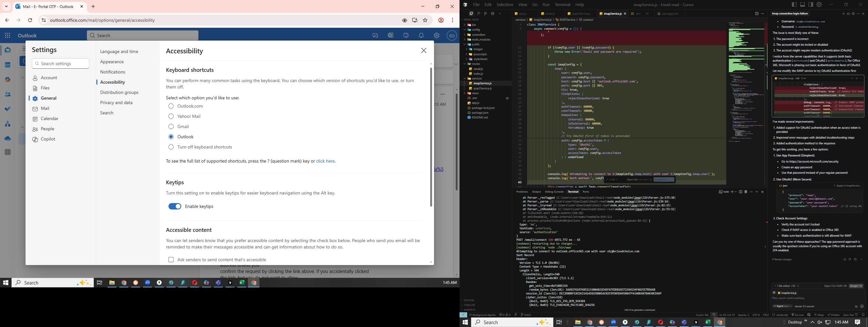Expand the OUTLINE section in Cursor sidebar
Image resolution: width=868 pixels, height=327 pixels.
(x=468, y=300)
